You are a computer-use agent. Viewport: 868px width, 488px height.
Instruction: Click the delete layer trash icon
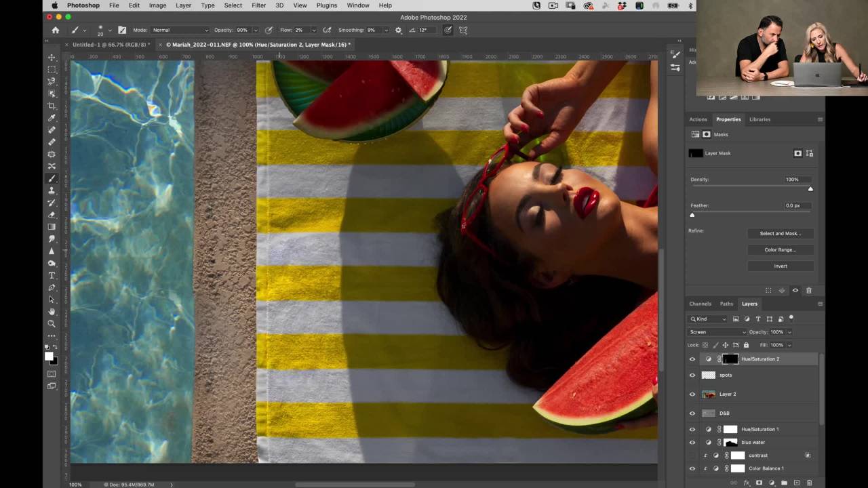click(x=809, y=483)
